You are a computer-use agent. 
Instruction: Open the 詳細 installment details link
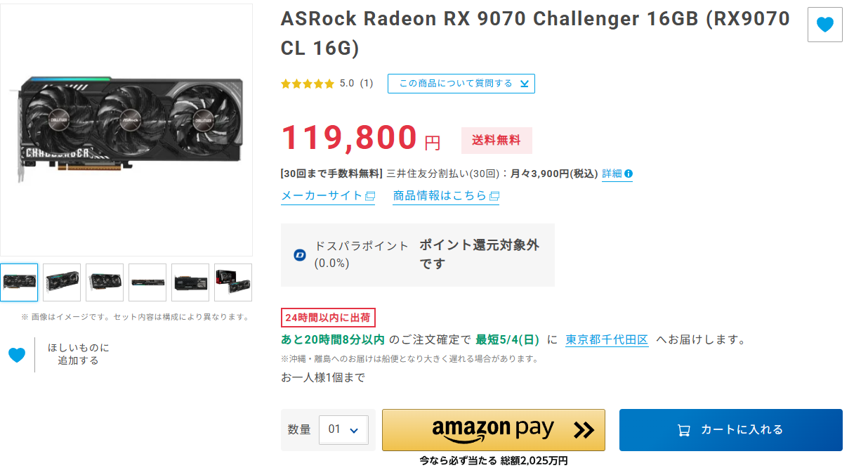pos(612,174)
